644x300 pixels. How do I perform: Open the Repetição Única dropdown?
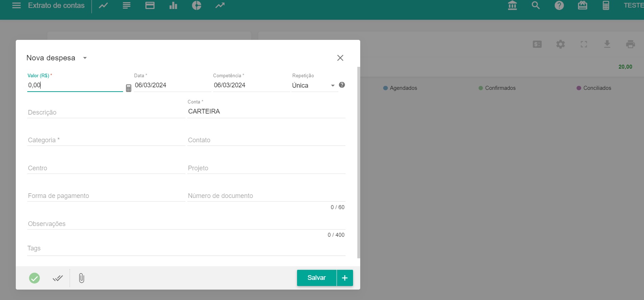pyautogui.click(x=315, y=86)
